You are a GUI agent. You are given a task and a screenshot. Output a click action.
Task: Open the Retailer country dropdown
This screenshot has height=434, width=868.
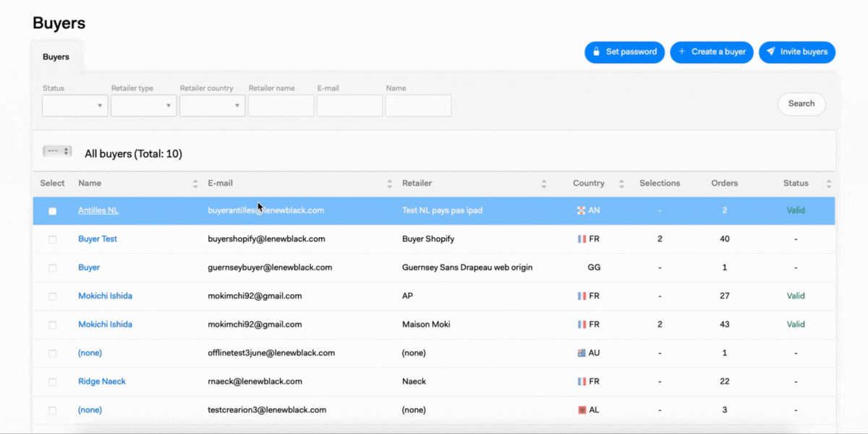point(213,106)
